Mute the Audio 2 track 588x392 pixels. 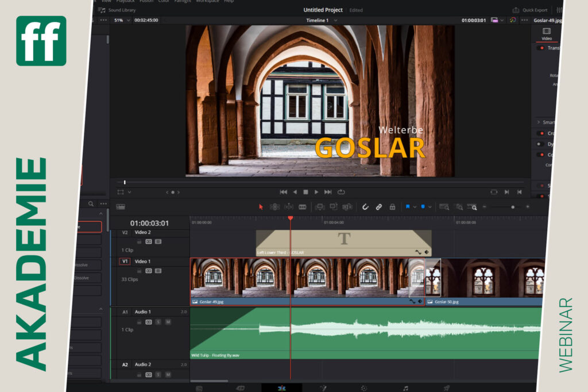click(x=168, y=375)
